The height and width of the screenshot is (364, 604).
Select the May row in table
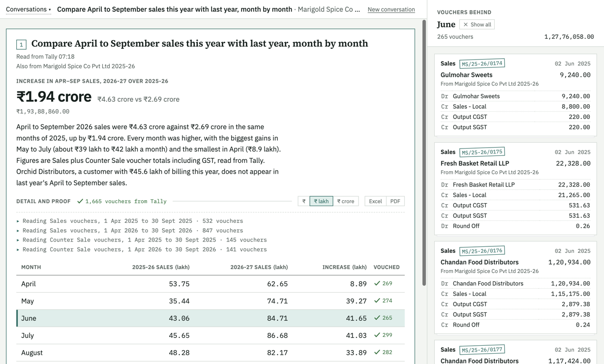coord(211,301)
